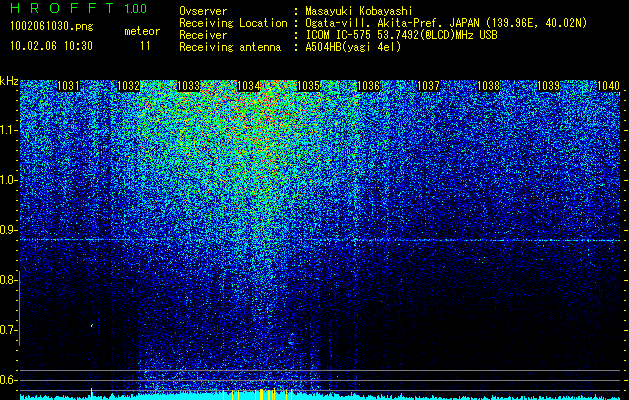
Task: Select the meteor count value 11
Action: [145, 46]
